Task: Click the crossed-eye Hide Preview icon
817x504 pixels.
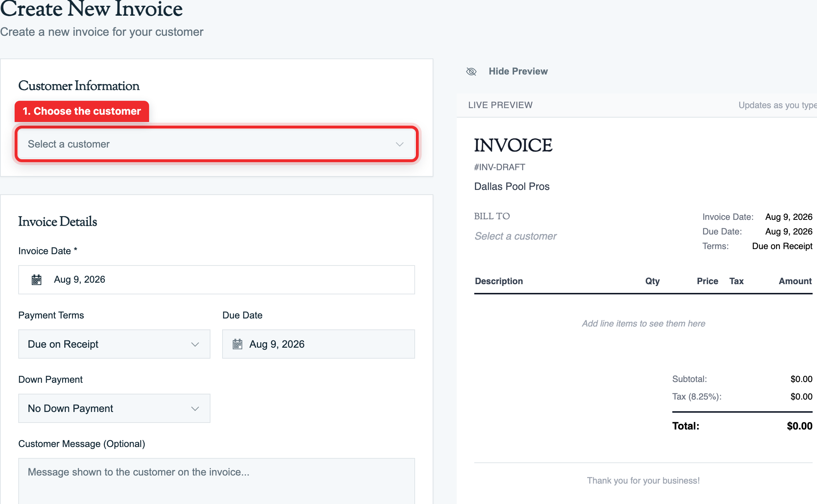Action: pos(471,72)
